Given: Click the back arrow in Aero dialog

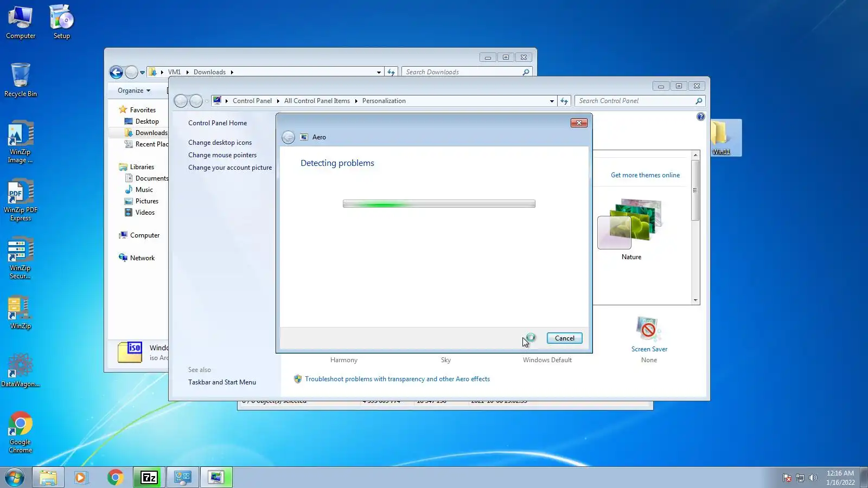Looking at the screenshot, I should tap(289, 137).
